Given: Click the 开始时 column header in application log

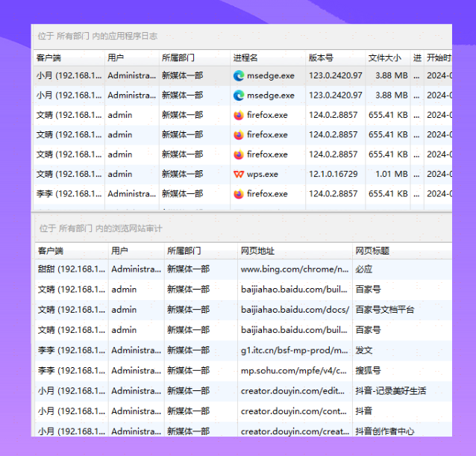Looking at the screenshot, I should pyautogui.click(x=439, y=57).
